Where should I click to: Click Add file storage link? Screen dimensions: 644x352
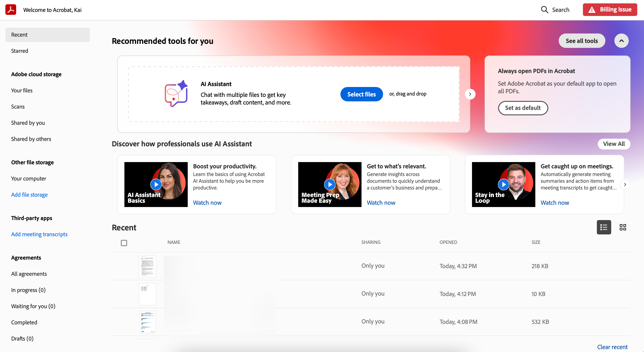pyautogui.click(x=29, y=195)
